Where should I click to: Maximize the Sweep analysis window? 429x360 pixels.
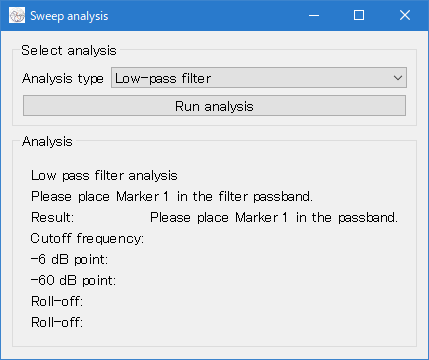(359, 15)
